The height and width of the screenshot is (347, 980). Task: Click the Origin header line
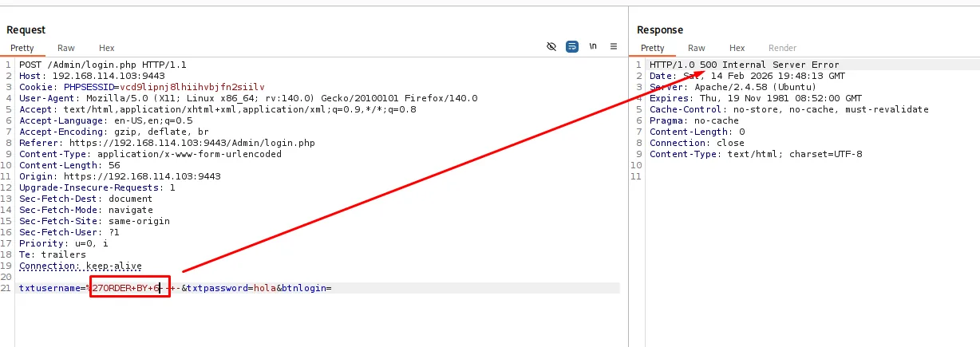tap(120, 176)
